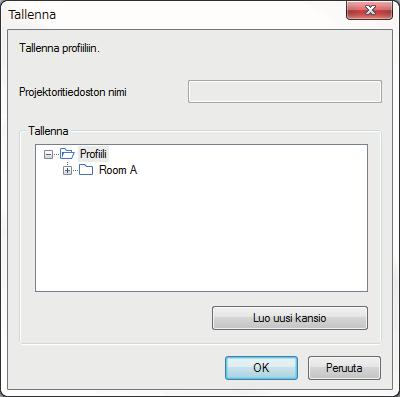
Task: Click the Tallenna window title bar text
Action: click(32, 15)
